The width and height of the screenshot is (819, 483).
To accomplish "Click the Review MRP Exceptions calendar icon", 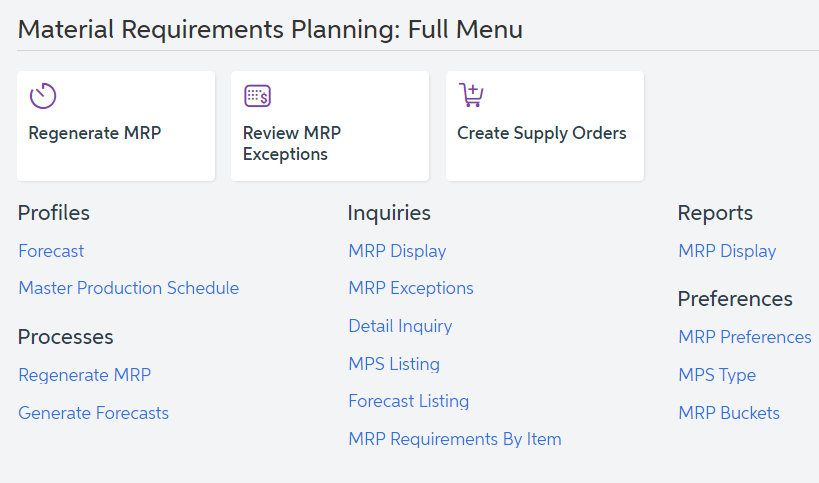I will [258, 96].
